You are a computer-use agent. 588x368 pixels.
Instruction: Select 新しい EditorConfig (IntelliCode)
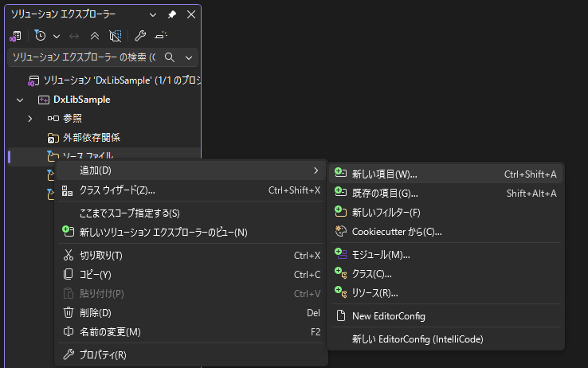[x=445, y=339]
